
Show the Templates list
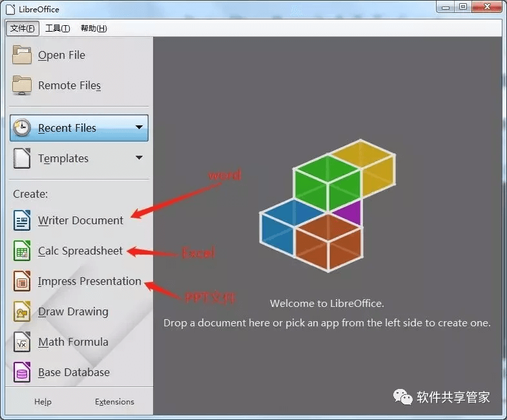pyautogui.click(x=79, y=158)
